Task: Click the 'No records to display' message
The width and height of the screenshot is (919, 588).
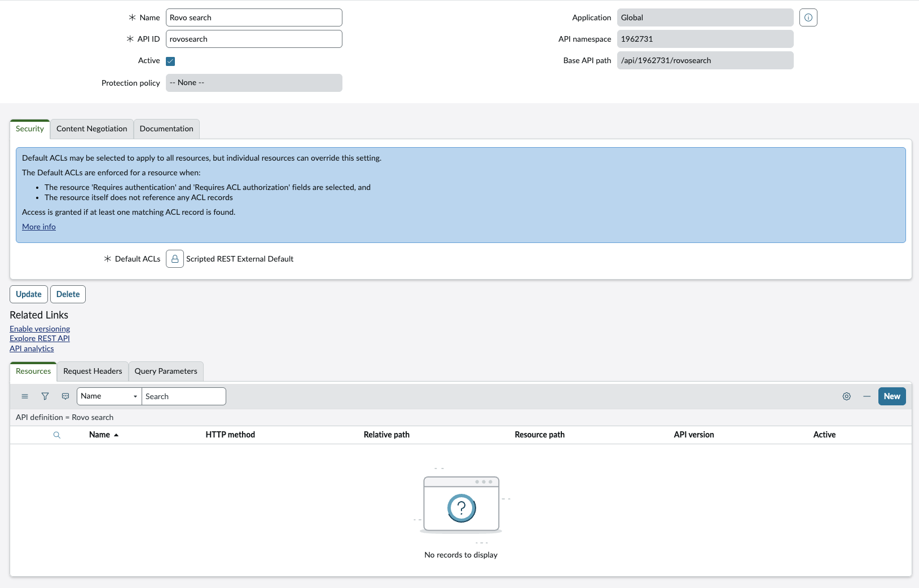Action: 461,555
